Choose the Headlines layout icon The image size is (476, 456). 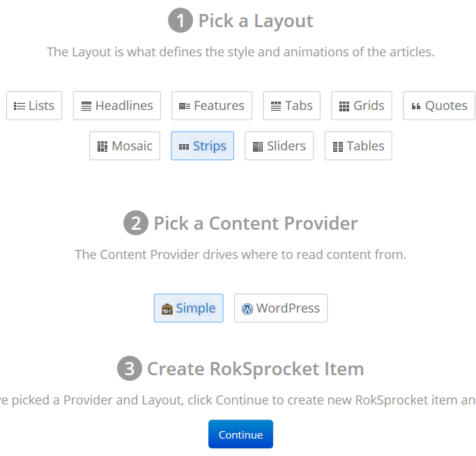(x=86, y=106)
